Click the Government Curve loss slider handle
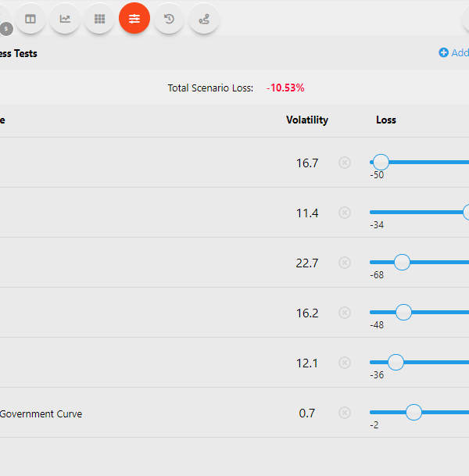 coord(414,412)
